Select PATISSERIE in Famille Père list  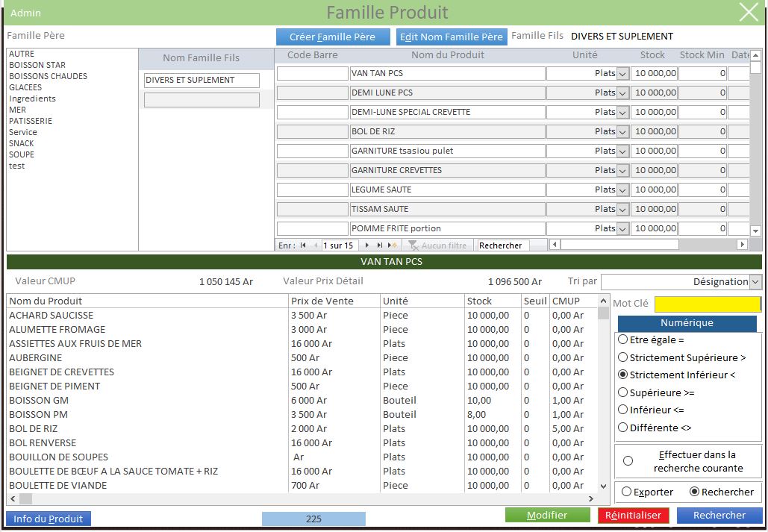click(31, 121)
